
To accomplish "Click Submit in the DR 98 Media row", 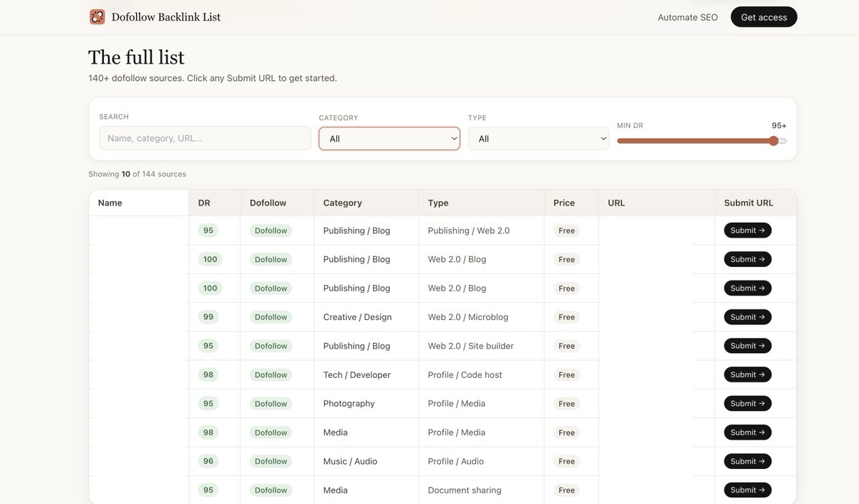I will (748, 432).
